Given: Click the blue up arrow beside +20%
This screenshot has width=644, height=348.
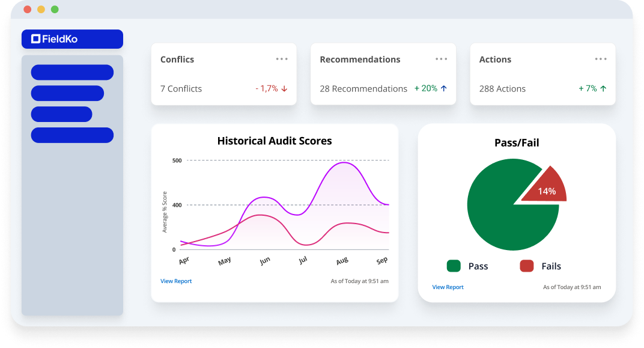Looking at the screenshot, I should (443, 88).
